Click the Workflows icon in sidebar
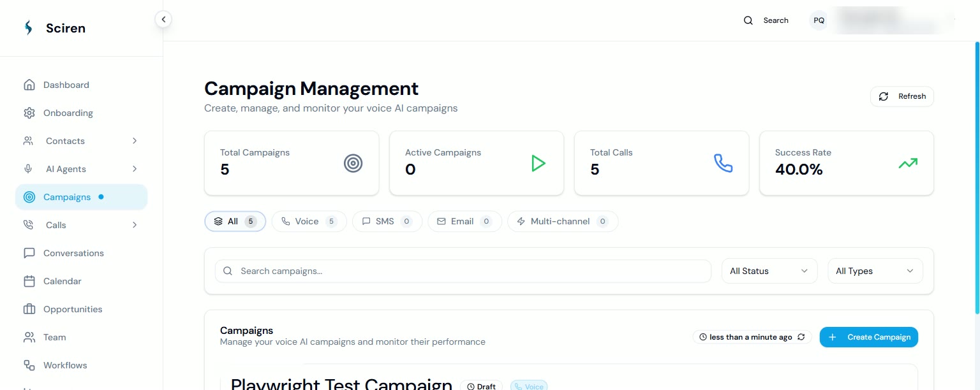The image size is (980, 390). click(29, 365)
